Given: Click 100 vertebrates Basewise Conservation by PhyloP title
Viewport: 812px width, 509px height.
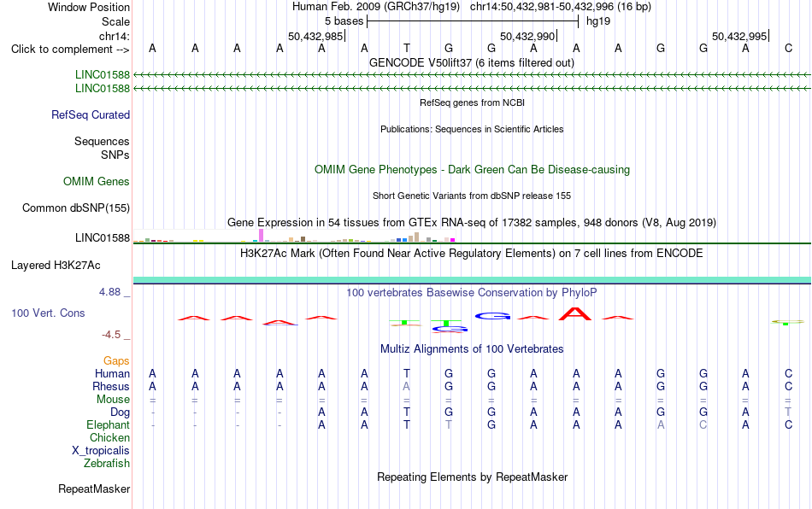Looking at the screenshot, I should coord(472,293).
